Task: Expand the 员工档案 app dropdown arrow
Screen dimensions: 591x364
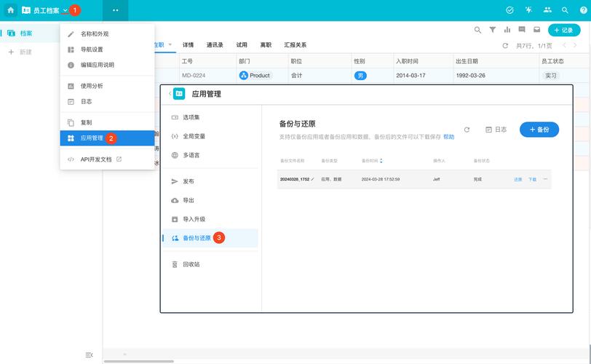Action: (66, 10)
